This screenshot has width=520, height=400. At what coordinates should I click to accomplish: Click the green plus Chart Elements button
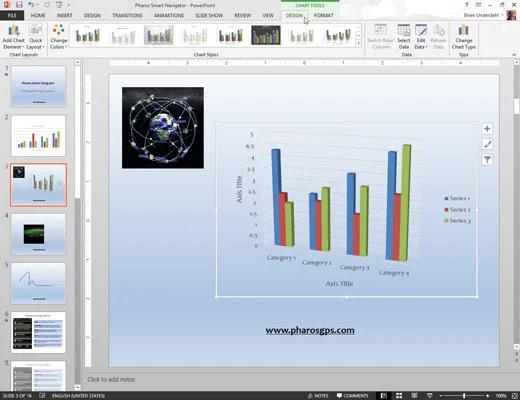pyautogui.click(x=487, y=129)
